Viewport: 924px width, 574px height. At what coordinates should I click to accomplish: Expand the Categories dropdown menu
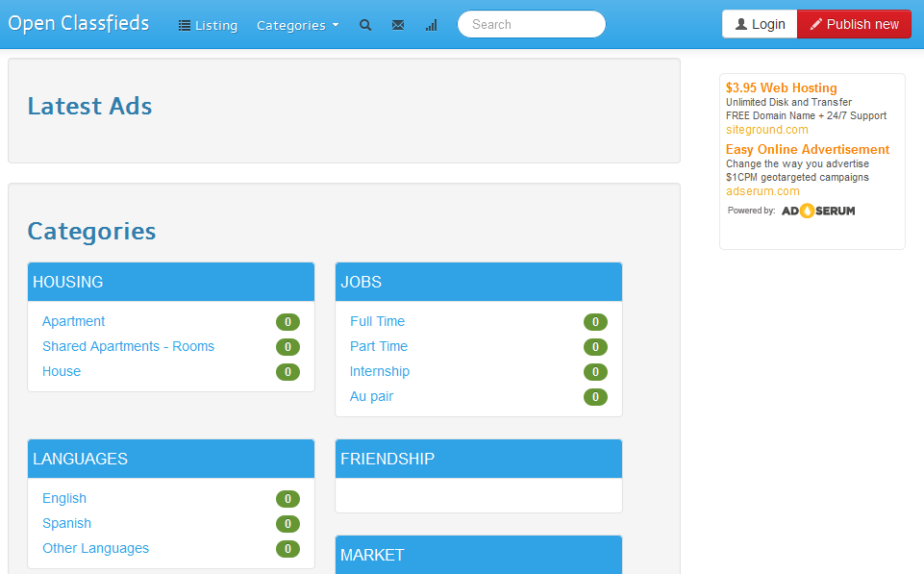coord(297,25)
